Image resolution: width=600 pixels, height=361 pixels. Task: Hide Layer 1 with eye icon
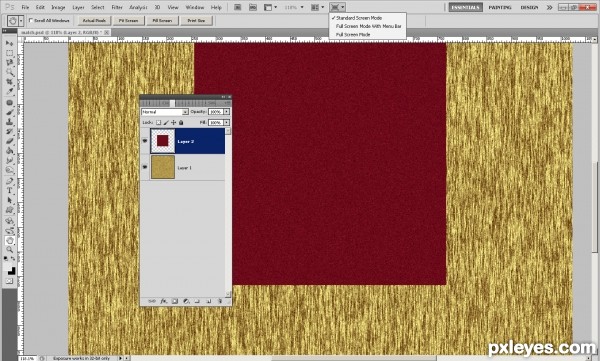coord(145,167)
